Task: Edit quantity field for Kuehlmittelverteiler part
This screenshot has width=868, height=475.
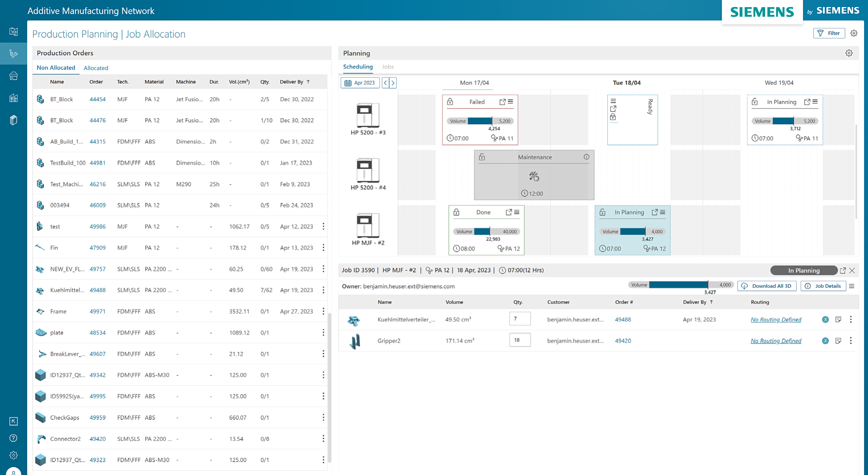Action: (x=520, y=319)
